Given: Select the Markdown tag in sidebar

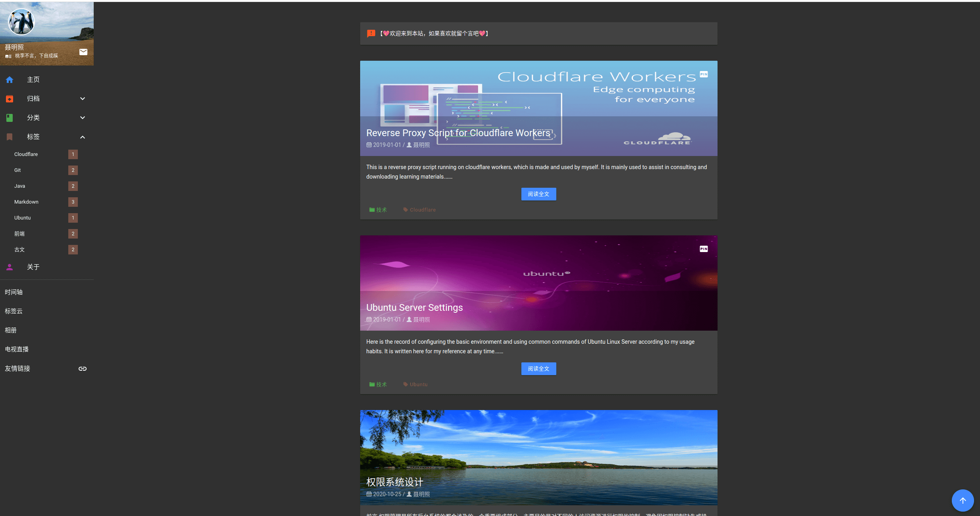Looking at the screenshot, I should tap(26, 202).
